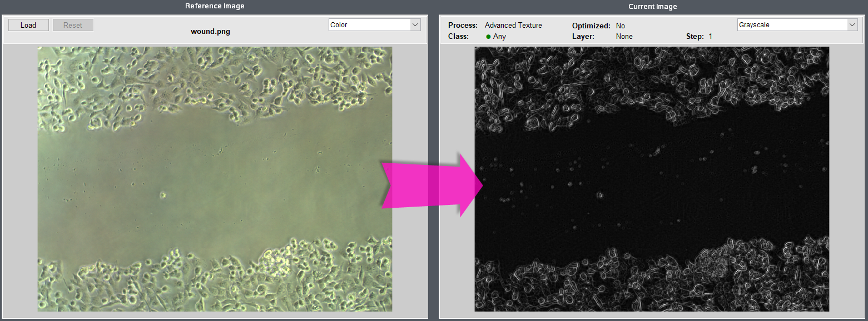Click the 'Optimized:' field label
Image resolution: width=868 pixels, height=321 pixels.
pyautogui.click(x=591, y=26)
